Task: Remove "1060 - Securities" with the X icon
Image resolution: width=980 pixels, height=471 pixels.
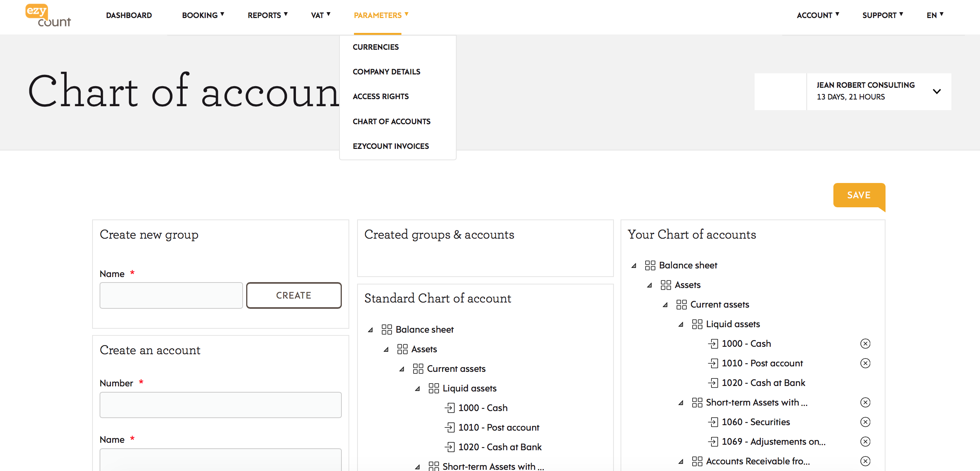Action: 866,422
